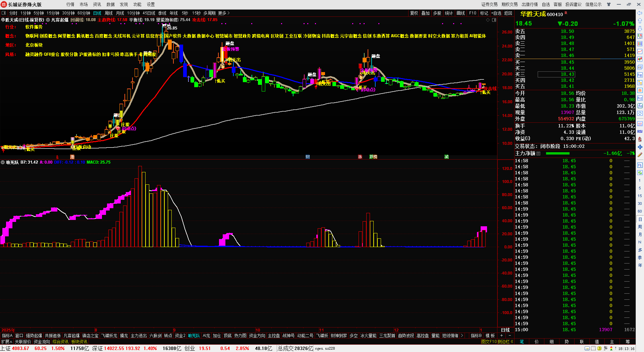Viewport: 644px width, 352px height.
Task: Click the orange 自 self-select sidebar icon
Action: tap(640, 90)
